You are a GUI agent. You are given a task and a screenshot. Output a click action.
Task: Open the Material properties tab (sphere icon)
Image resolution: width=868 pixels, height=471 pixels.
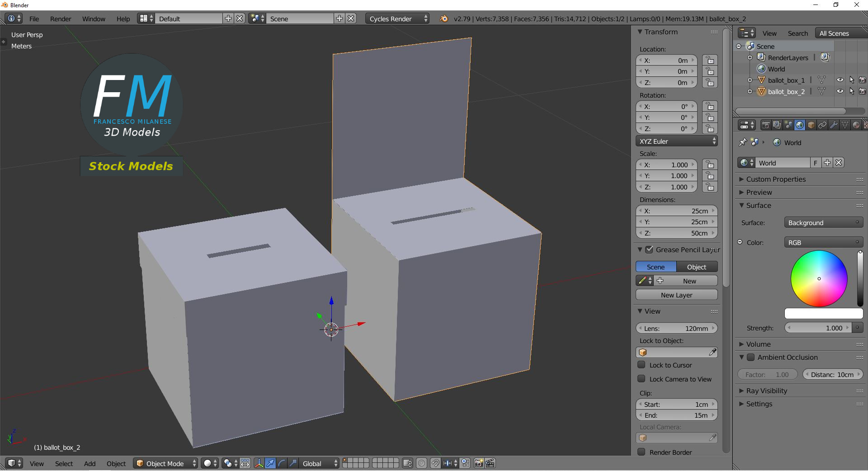[x=856, y=125]
